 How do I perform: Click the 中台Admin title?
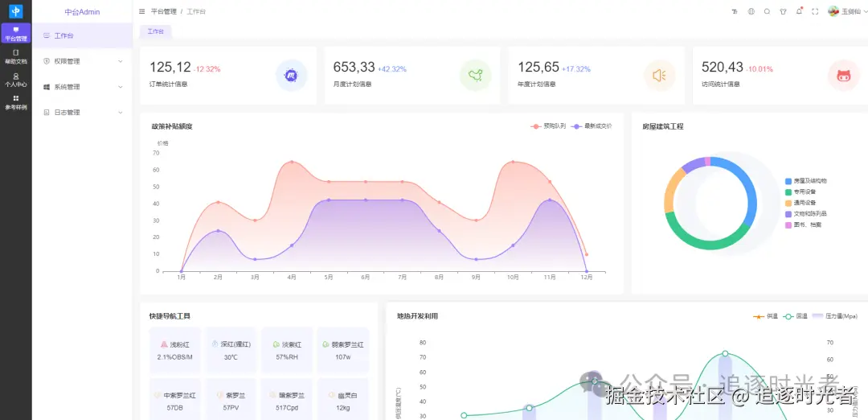click(83, 11)
